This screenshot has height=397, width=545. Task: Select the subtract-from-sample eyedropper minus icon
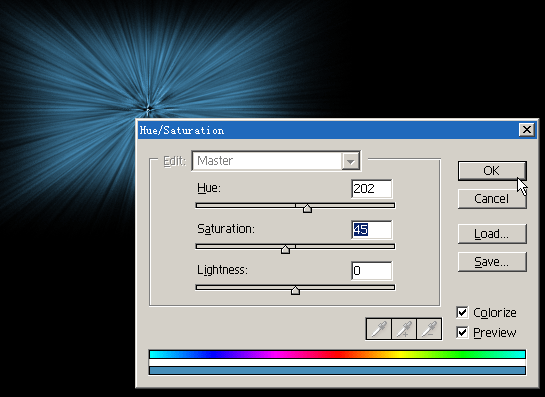(x=429, y=329)
